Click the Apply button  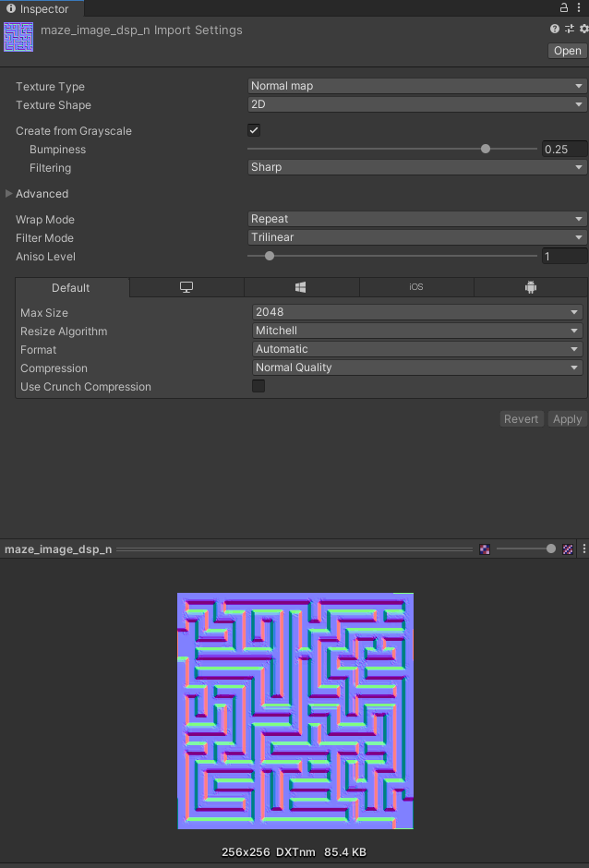567,419
